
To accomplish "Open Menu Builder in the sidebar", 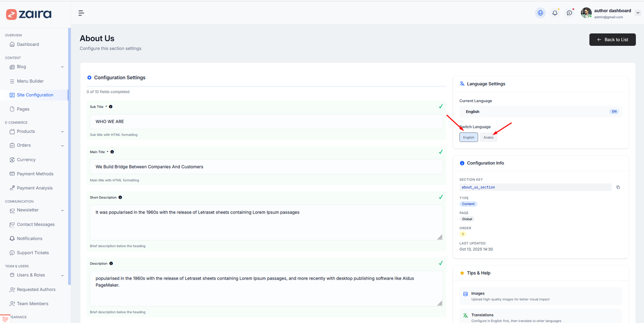I will pos(30,81).
